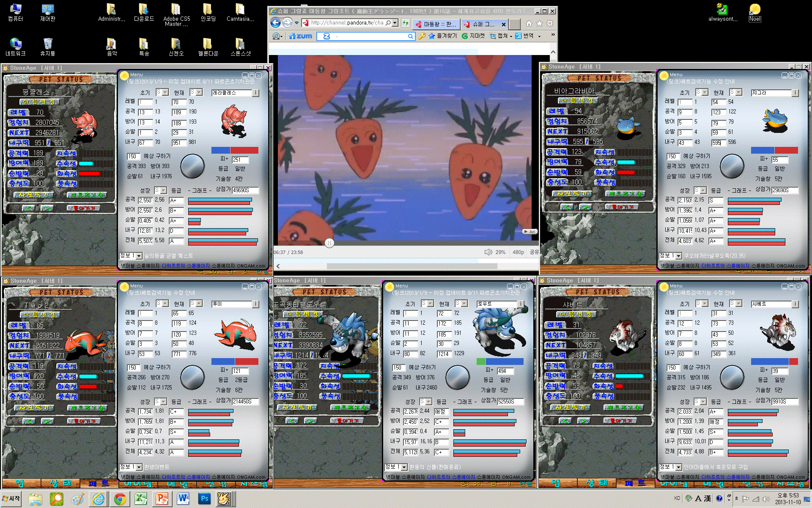Click the IE forward navigation arrow
The image size is (812, 508).
pyautogui.click(x=287, y=23)
